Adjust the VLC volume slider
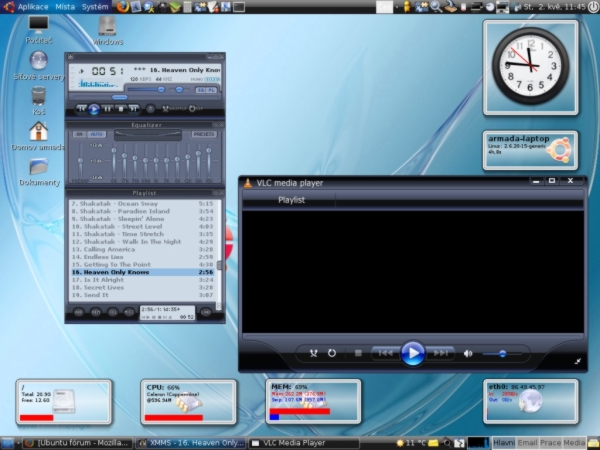This screenshot has width=600, height=450. point(502,354)
